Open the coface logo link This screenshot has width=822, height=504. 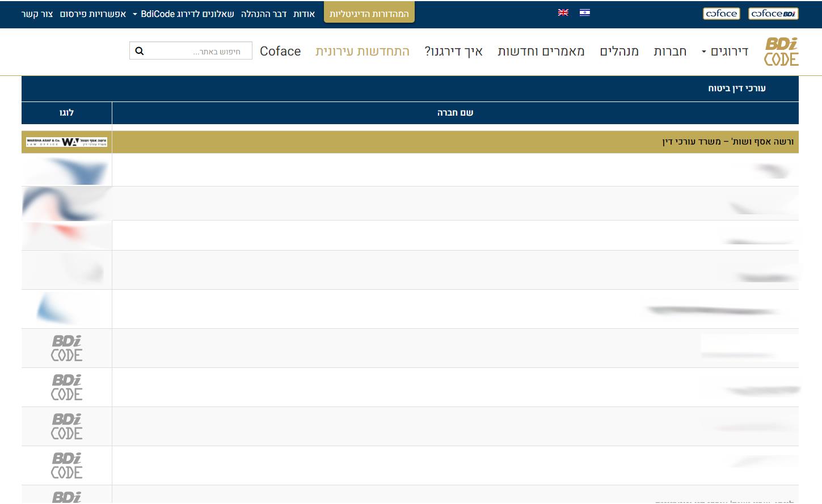tap(722, 14)
